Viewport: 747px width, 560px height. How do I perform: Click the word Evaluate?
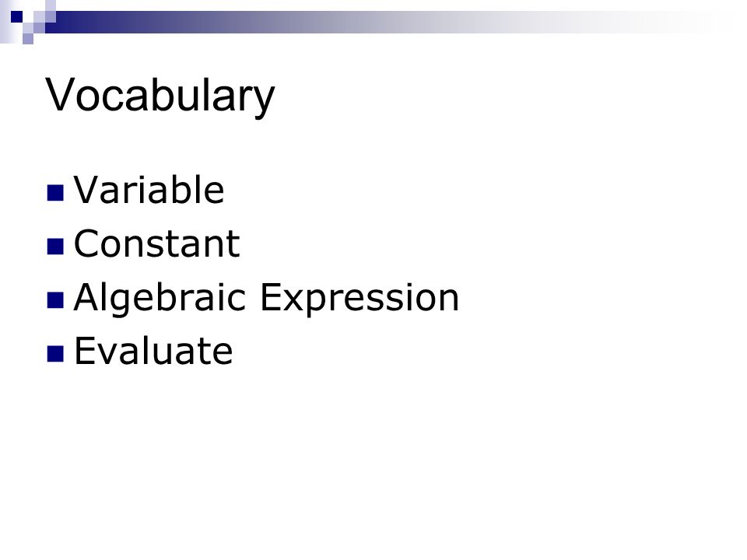153,351
